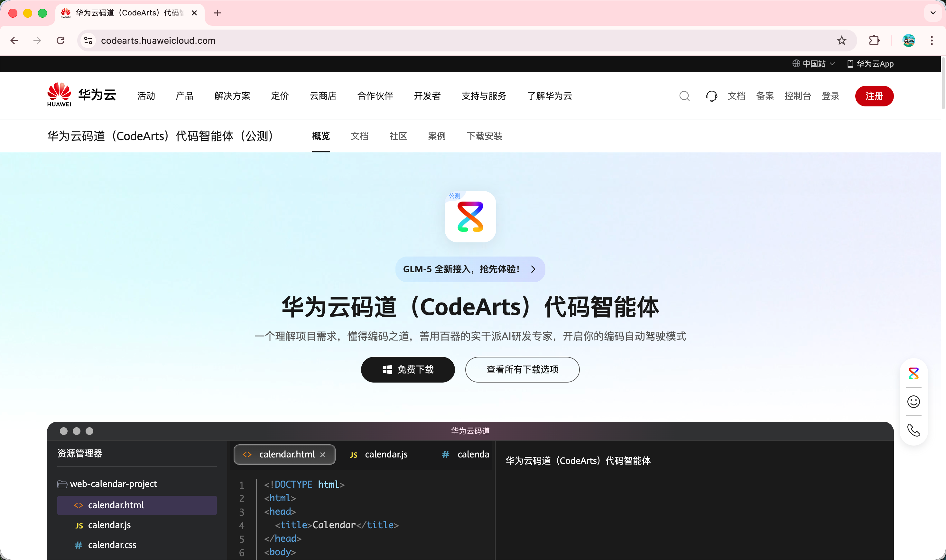Bookmark this page with the star icon

click(x=841, y=41)
